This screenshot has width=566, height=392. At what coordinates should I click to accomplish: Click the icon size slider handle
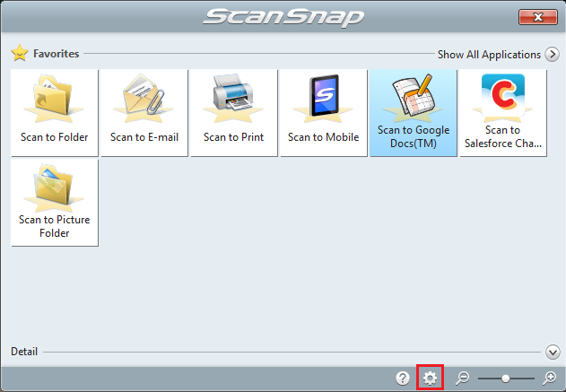(505, 379)
